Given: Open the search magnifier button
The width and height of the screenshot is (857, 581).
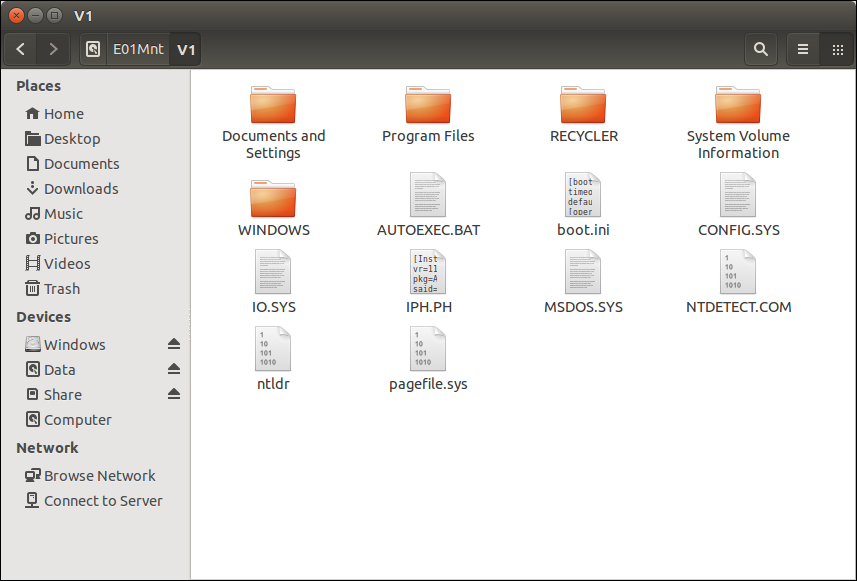Looking at the screenshot, I should click(x=761, y=49).
